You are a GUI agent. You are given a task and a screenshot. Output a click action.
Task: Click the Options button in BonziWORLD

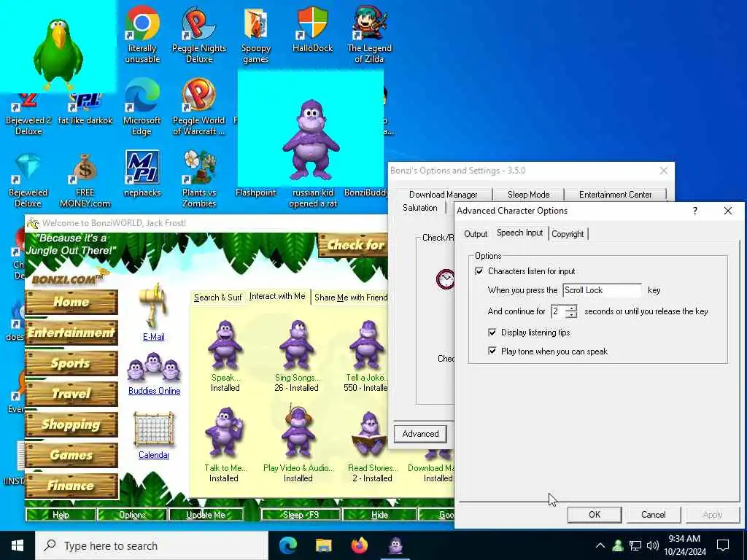(132, 514)
